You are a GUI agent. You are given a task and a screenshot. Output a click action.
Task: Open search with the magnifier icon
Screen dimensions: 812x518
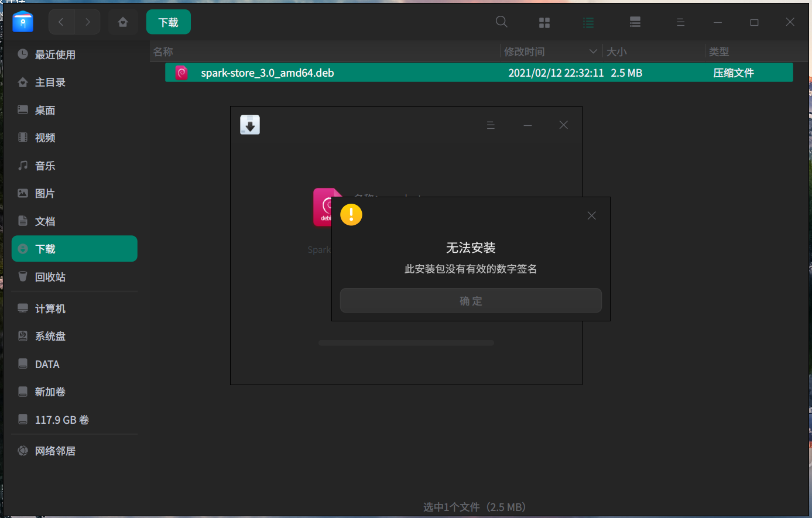(502, 22)
